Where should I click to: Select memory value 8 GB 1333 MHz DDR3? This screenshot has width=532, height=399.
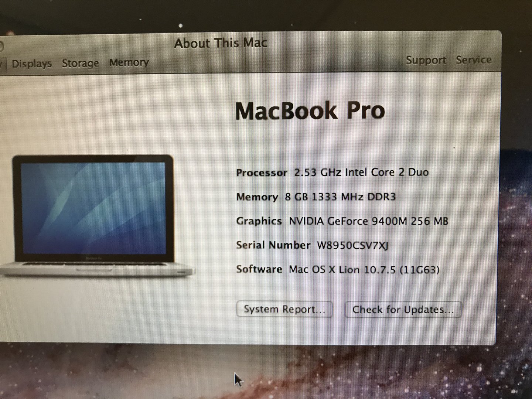[340, 197]
